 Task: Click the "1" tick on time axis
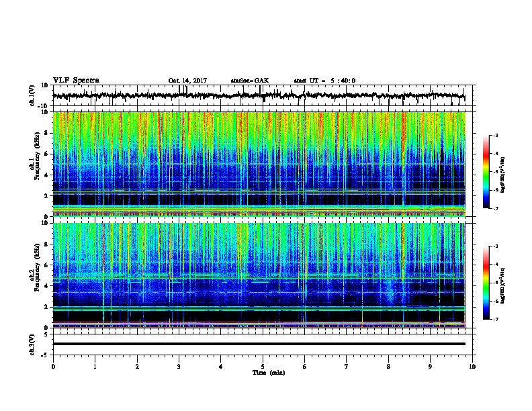point(95,367)
